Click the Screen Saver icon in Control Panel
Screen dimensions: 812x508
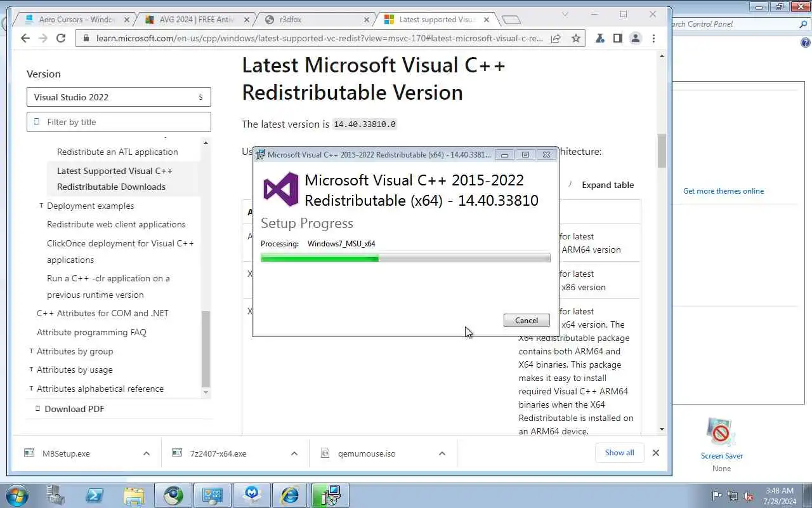tap(721, 433)
